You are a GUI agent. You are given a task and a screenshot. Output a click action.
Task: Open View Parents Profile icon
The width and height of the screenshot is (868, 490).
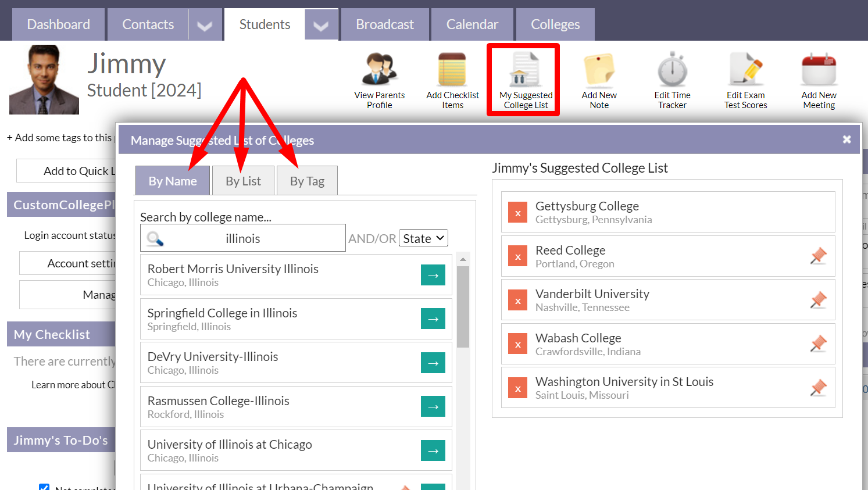click(x=380, y=69)
